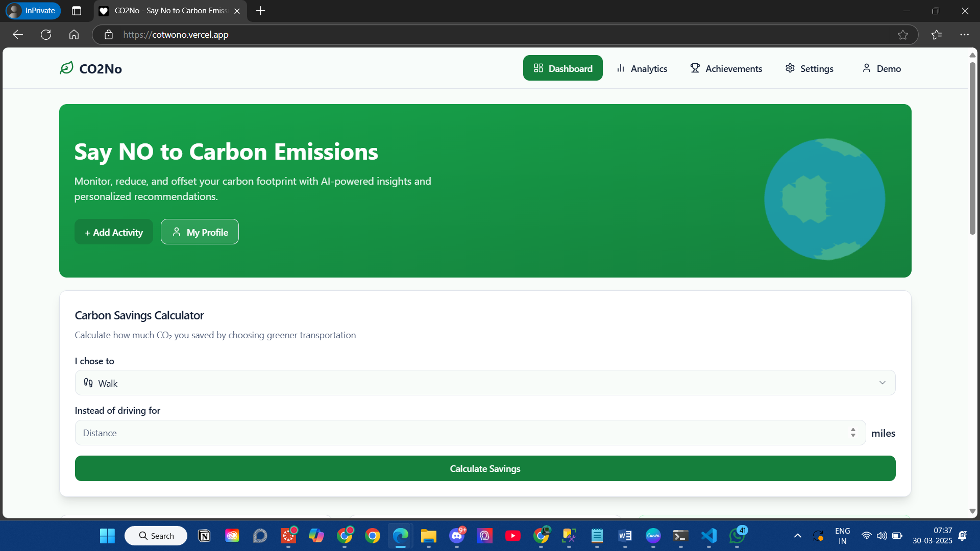Open Visual Studio Code from the taskbar
This screenshot has width=980, height=551.
pyautogui.click(x=709, y=536)
